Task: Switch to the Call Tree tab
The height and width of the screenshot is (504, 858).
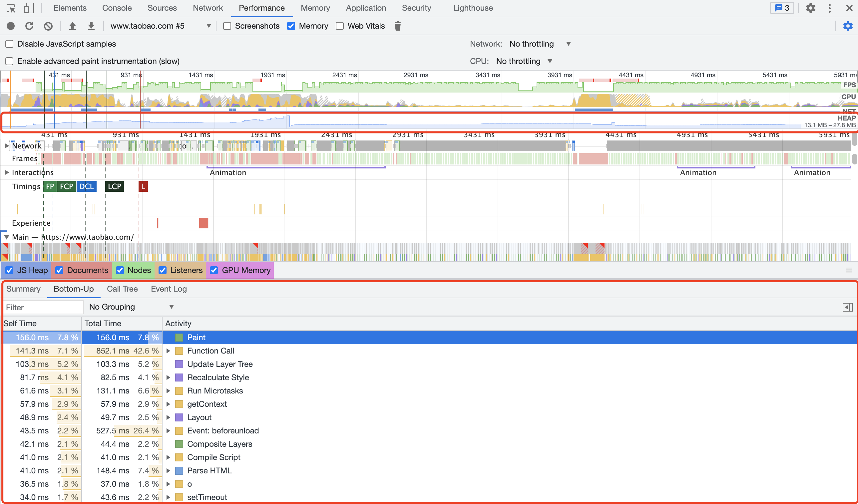Action: 122,289
